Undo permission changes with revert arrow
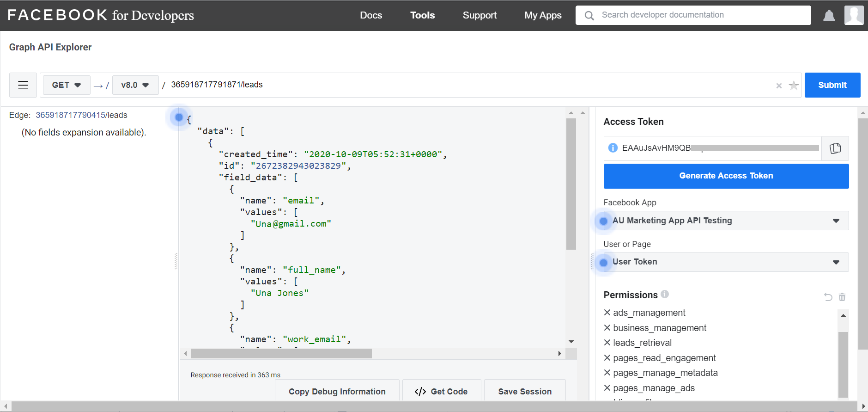Image resolution: width=868 pixels, height=412 pixels. click(828, 297)
